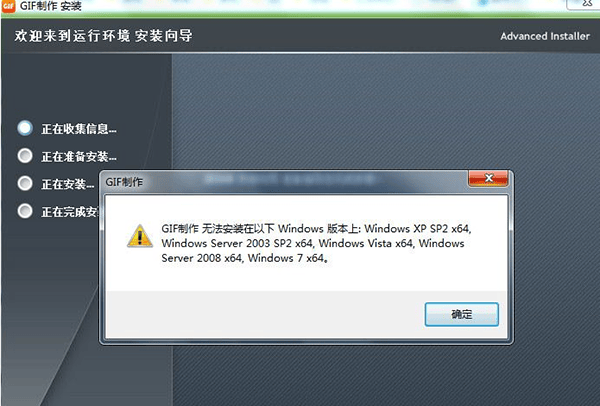
Task: Click the 欢迎来到运行环境 安装向导 heading
Action: tap(103, 36)
